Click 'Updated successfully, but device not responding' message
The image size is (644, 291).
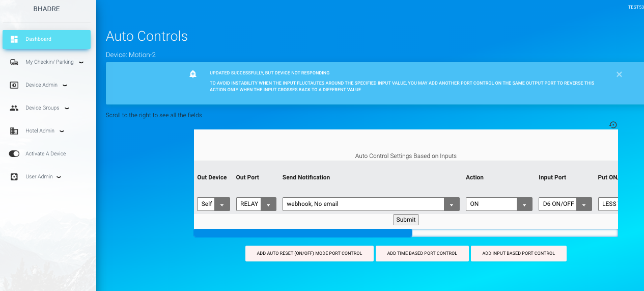(269, 73)
